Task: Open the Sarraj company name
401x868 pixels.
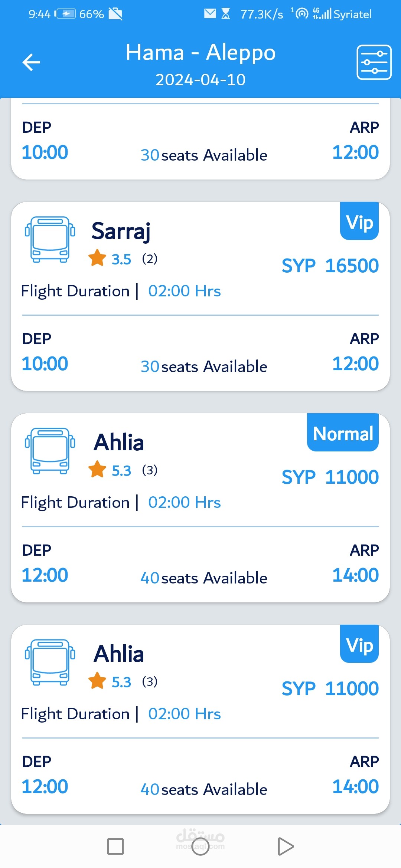Action: tap(121, 231)
